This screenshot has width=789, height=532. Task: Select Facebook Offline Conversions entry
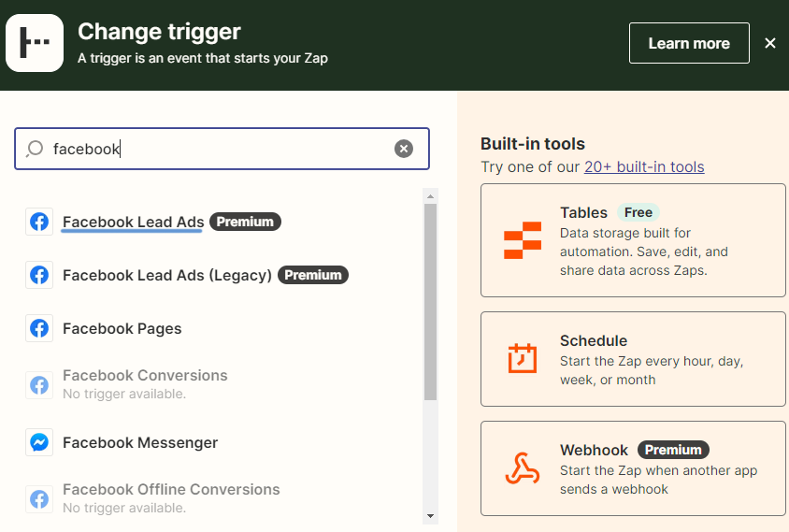point(171,489)
